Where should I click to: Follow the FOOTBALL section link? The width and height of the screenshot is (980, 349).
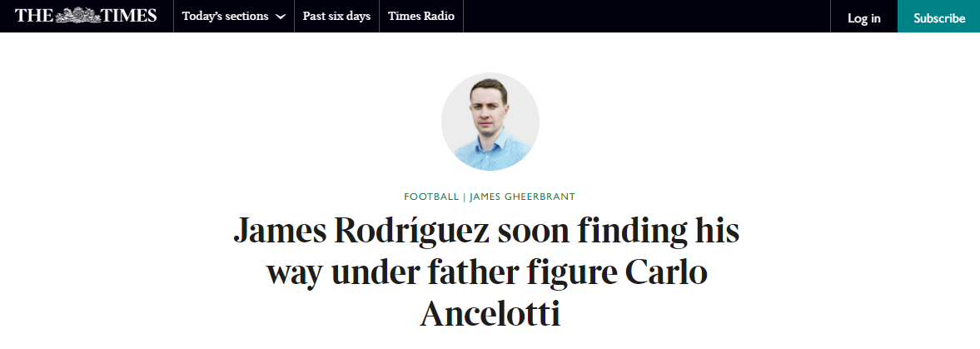pos(431,197)
